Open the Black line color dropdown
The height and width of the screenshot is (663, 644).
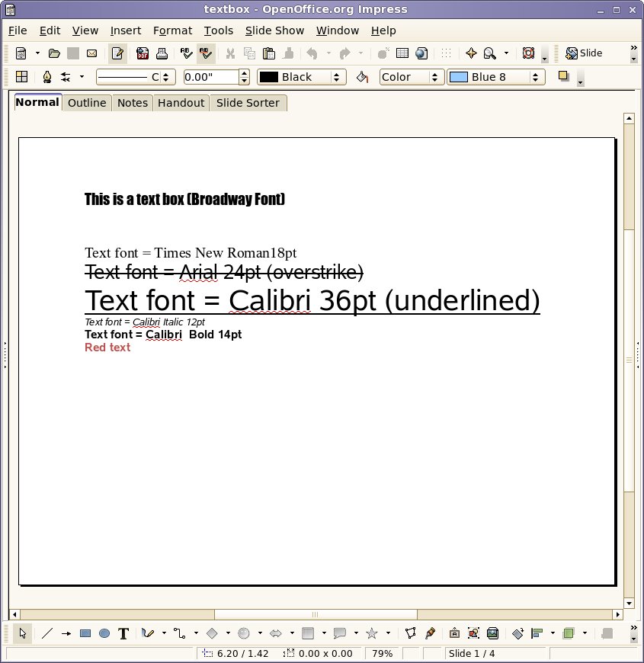pyautogui.click(x=302, y=77)
